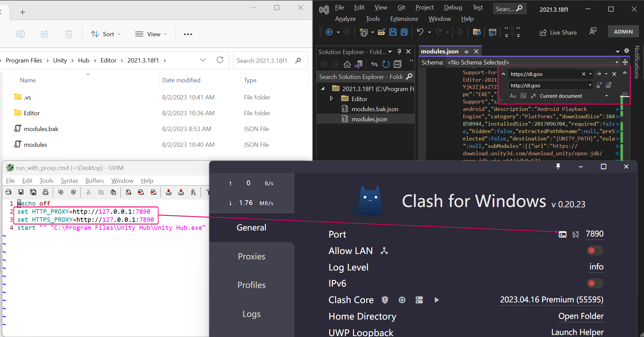The width and height of the screenshot is (644, 337).
Task: Click Visual Studio Save All icon
Action: pos(404,32)
